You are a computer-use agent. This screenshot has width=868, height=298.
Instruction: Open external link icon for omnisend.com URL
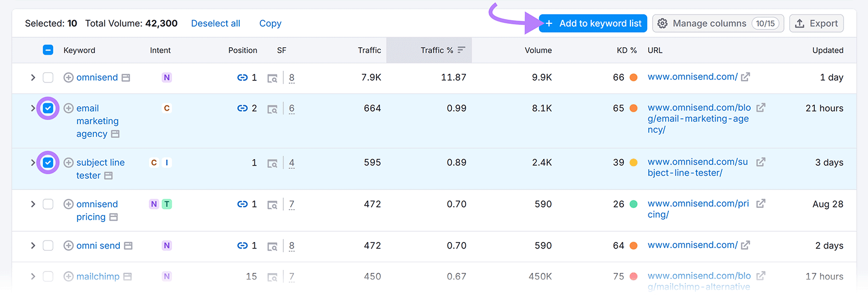coord(745,77)
